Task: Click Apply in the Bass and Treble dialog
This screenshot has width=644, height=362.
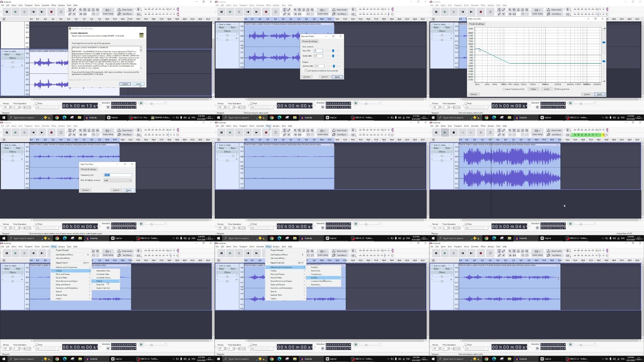Action: click(337, 77)
